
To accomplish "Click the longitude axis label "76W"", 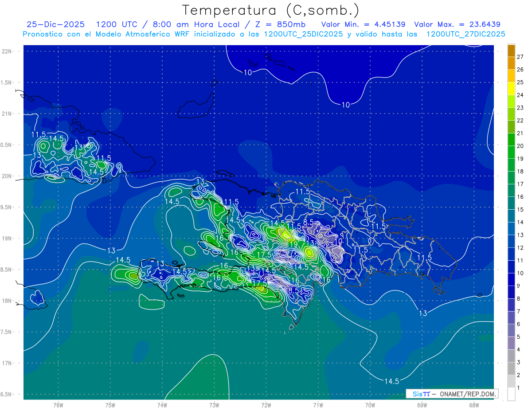I will [x=58, y=405].
